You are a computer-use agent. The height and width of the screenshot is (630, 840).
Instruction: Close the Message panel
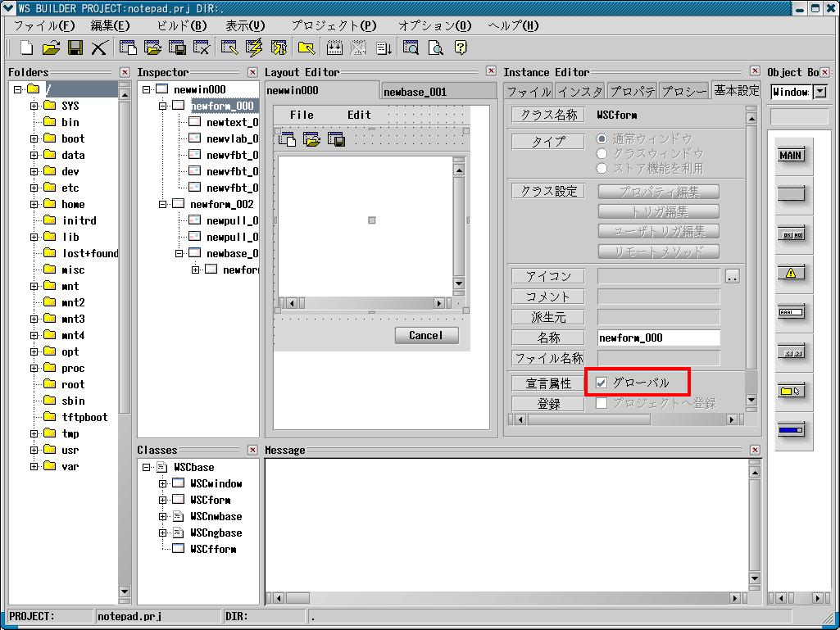point(755,450)
